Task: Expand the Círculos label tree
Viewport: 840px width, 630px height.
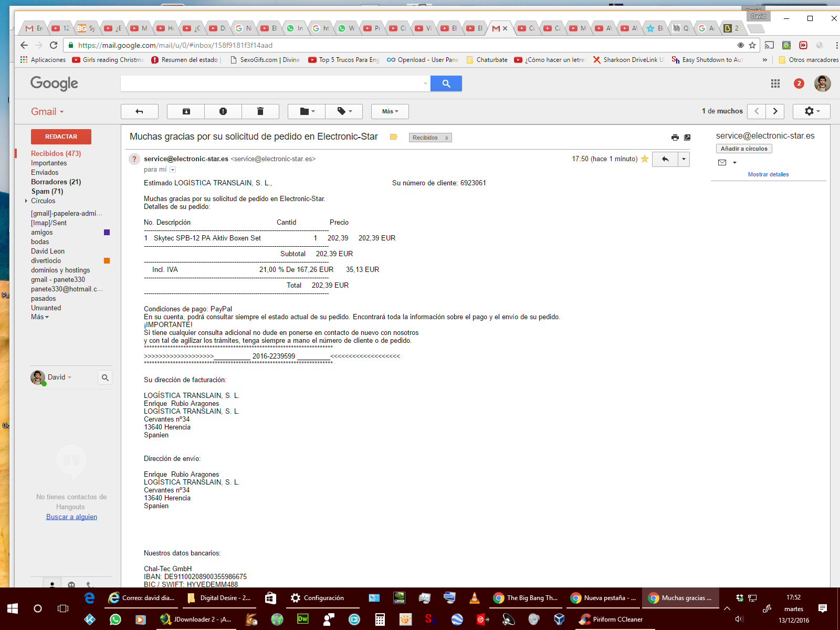Action: (x=26, y=201)
